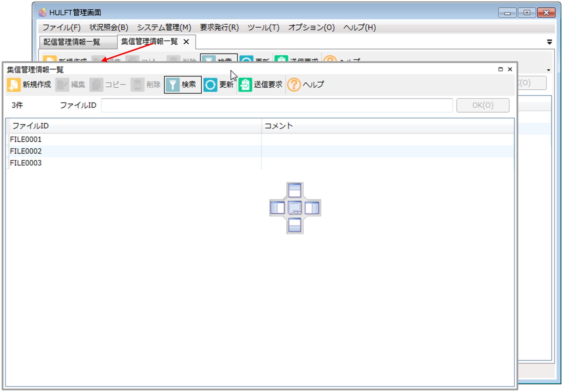
Task: Dock panel using bottom docking indicator
Action: click(294, 225)
